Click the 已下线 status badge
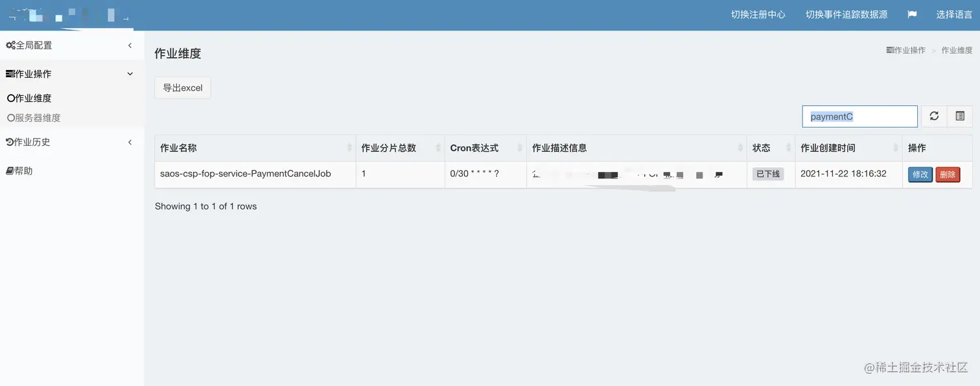Image resolution: width=980 pixels, height=386 pixels. click(768, 174)
